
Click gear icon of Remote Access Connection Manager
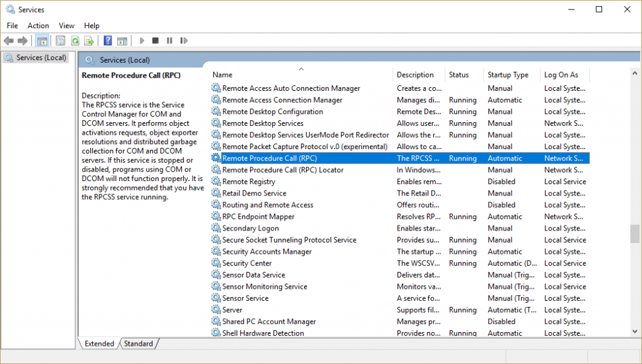click(216, 100)
